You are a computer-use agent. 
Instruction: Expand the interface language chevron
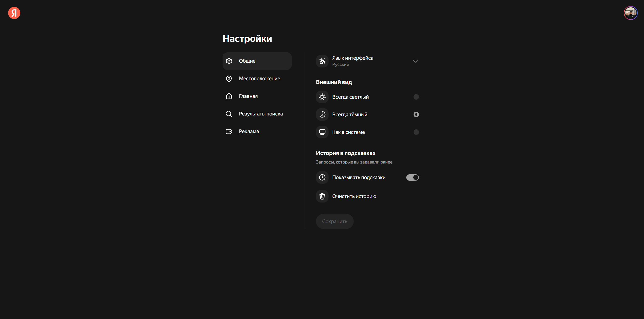coord(415,61)
